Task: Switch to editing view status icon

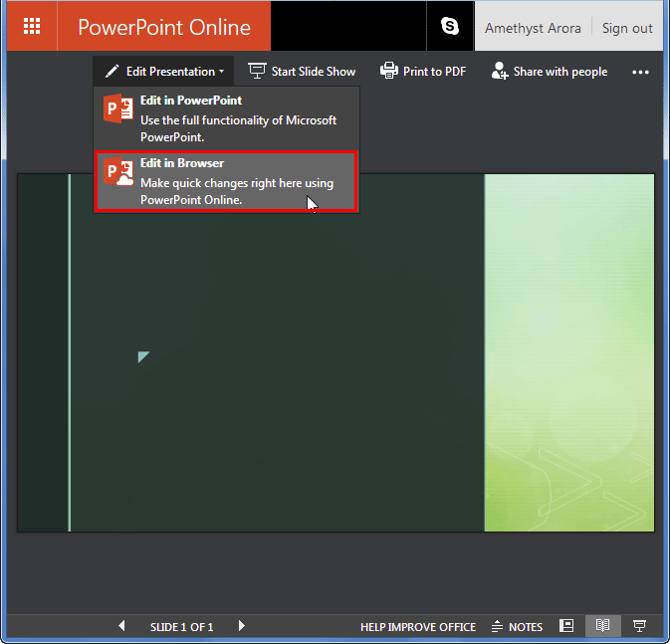Action: click(566, 626)
